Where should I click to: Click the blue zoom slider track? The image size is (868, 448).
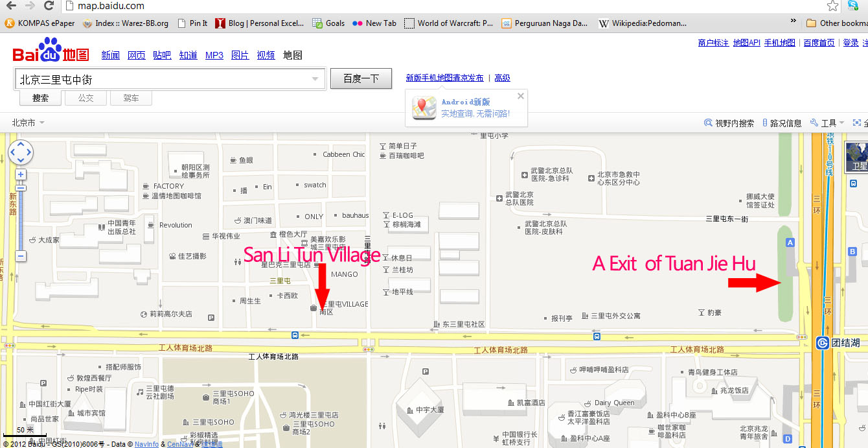pyautogui.click(x=21, y=220)
